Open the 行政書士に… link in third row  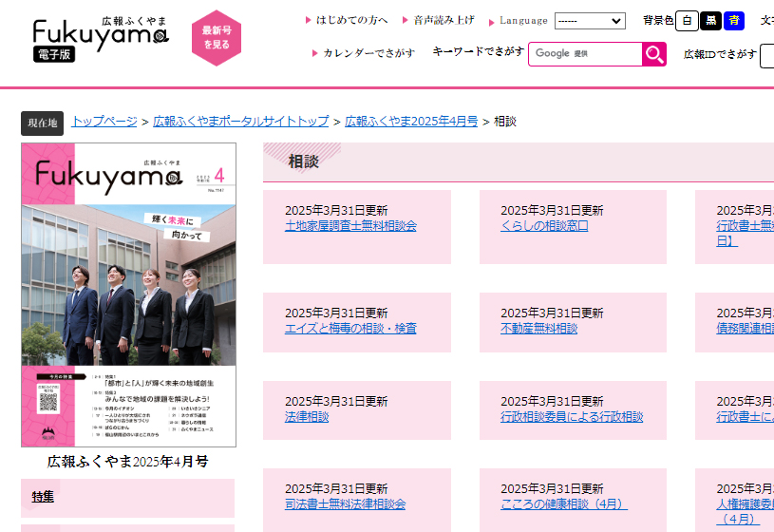point(745,417)
